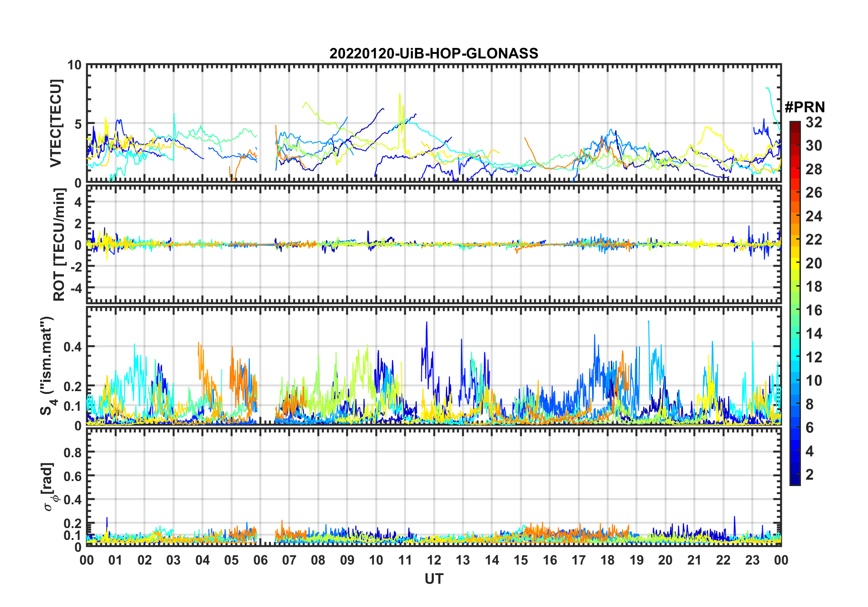
Task: Click the VTEC[TECU] y-axis label
Action: click(x=56, y=123)
